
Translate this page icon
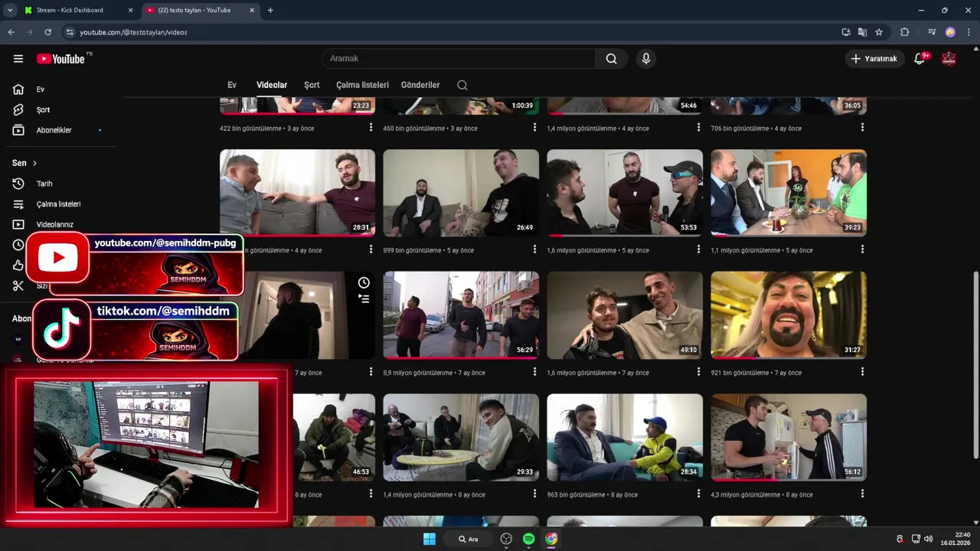pyautogui.click(x=862, y=32)
